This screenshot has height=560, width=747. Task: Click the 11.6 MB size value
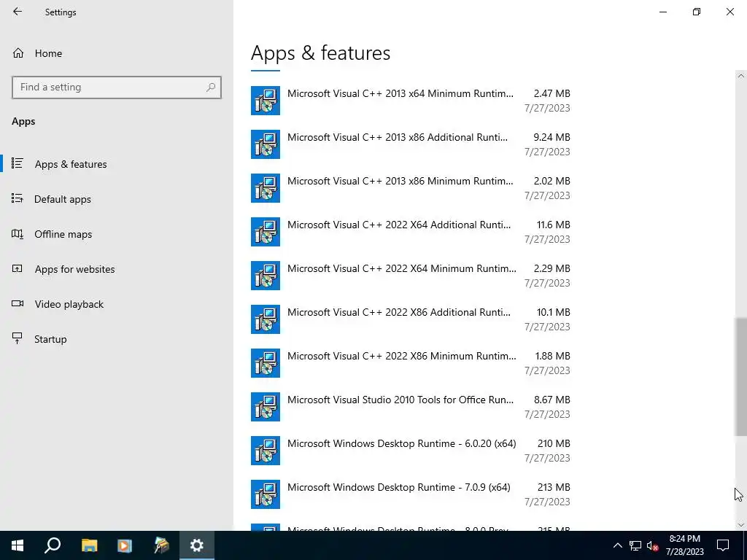(x=553, y=225)
